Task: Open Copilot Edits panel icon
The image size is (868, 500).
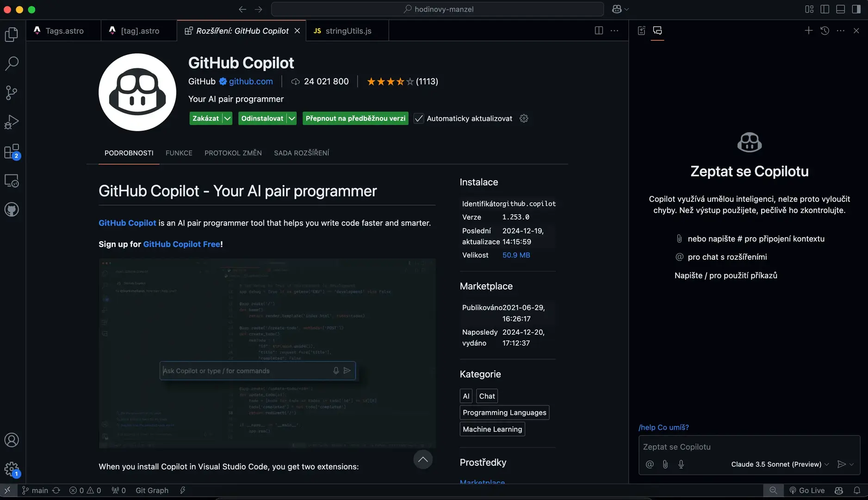Action: tap(641, 31)
